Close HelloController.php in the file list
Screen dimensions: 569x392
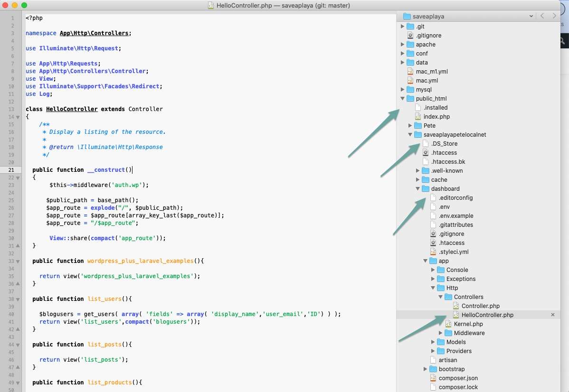click(x=552, y=315)
